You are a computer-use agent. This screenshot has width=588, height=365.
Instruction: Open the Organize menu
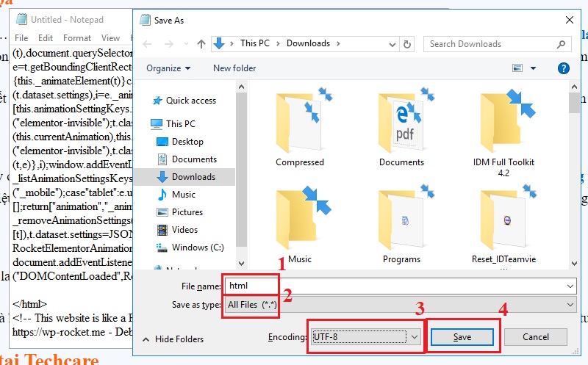click(x=168, y=68)
